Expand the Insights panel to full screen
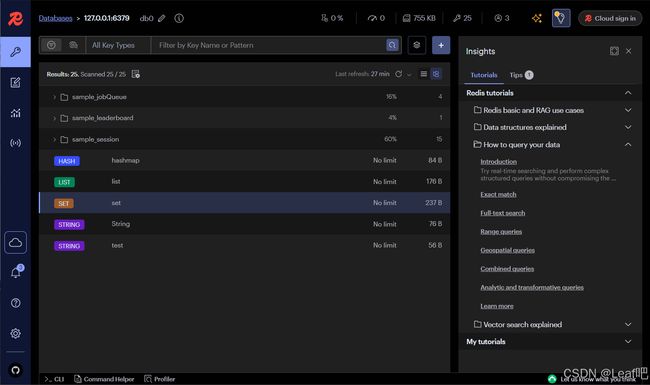Viewport: 650px width, 385px height. (x=614, y=51)
